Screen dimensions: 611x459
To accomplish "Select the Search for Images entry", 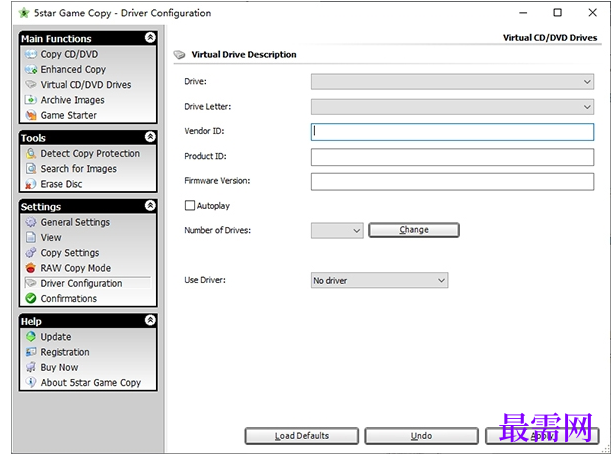I will [79, 169].
